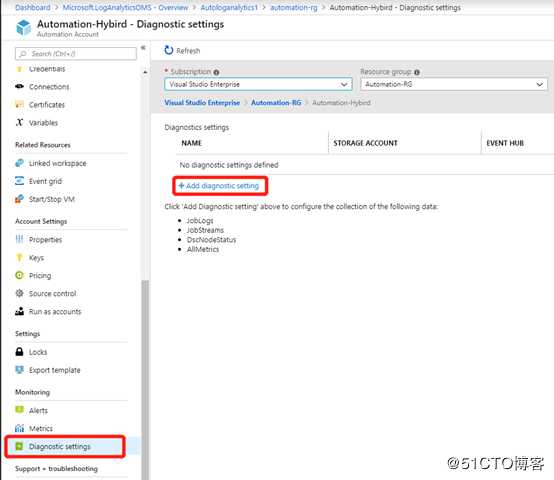Viewport: 554px width, 480px height.
Task: Click Dashboard in the breadcrumb
Action: 33,7
